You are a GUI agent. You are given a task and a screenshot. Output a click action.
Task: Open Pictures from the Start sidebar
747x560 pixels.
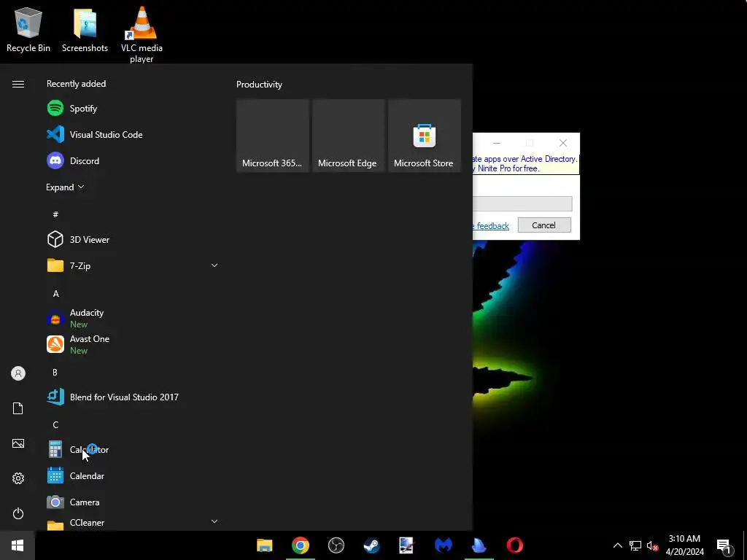[18, 443]
